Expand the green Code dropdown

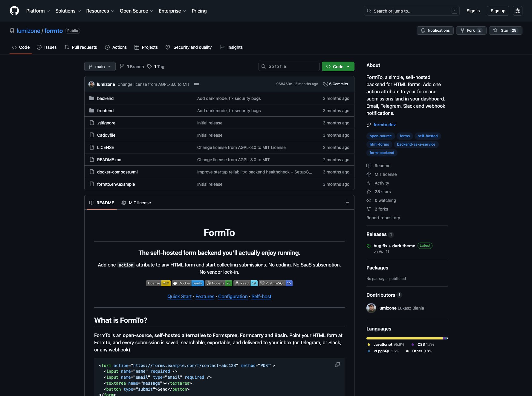(x=338, y=66)
